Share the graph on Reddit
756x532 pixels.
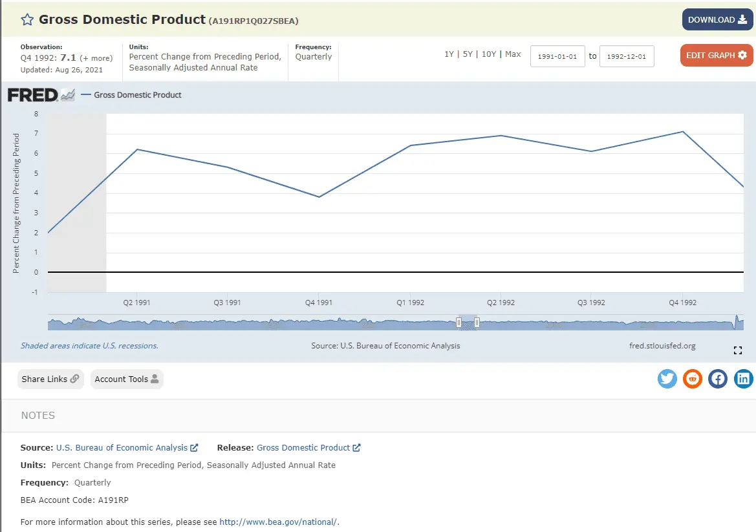point(693,379)
